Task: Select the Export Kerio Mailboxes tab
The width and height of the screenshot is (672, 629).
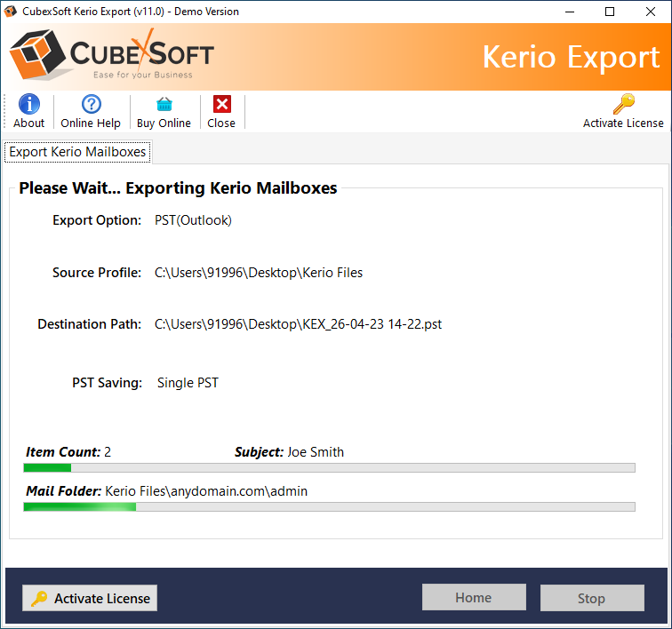Action: 77,152
